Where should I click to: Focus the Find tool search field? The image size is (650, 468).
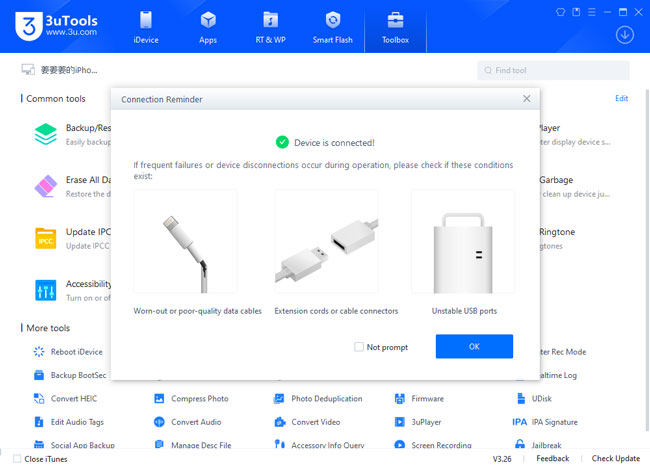(553, 70)
